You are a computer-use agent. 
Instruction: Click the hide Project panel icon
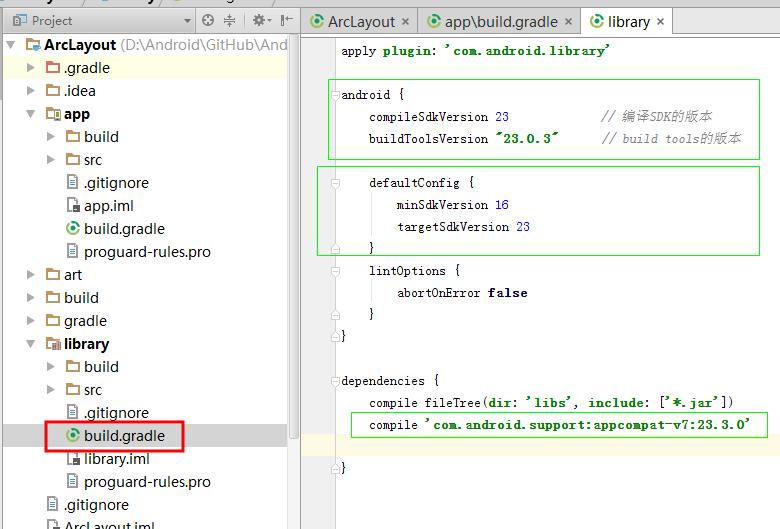click(x=286, y=20)
